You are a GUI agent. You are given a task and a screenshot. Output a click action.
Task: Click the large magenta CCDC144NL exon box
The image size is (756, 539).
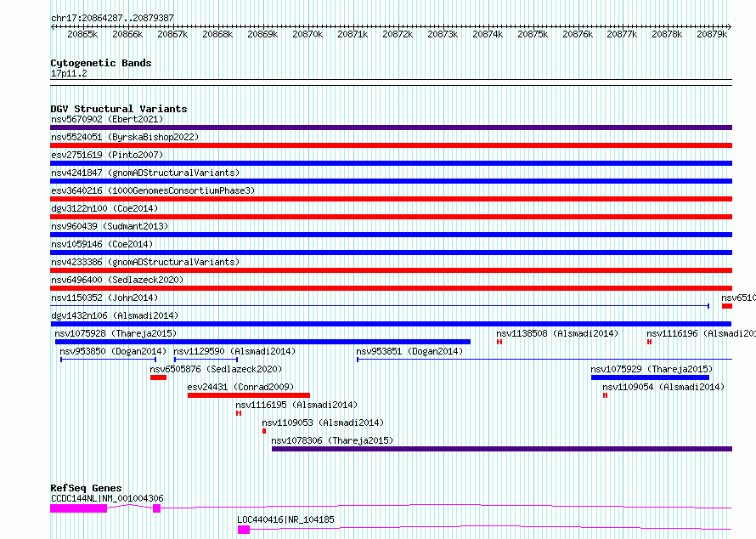point(78,508)
